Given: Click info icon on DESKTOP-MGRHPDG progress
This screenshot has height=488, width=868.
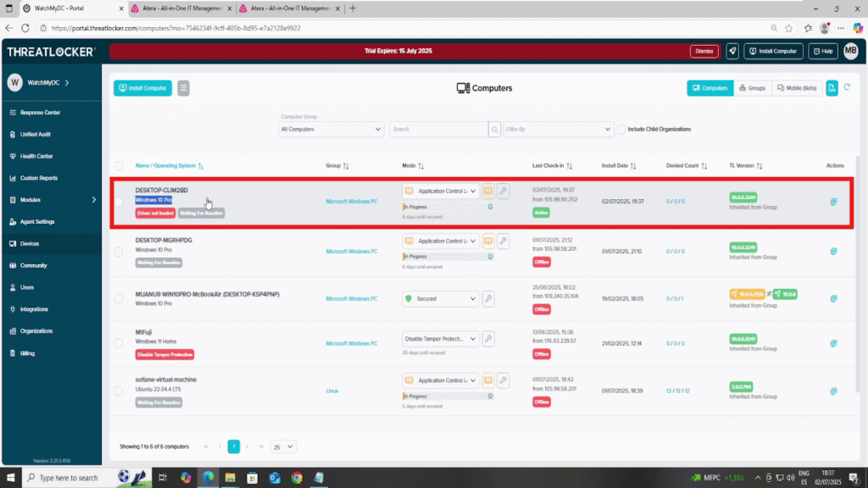Looking at the screenshot, I should [490, 257].
